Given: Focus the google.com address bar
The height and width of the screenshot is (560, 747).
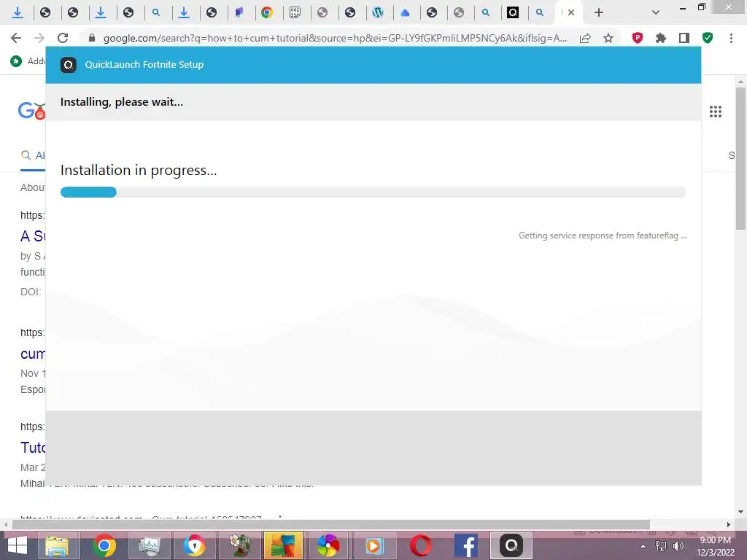Looking at the screenshot, I should coord(335,38).
